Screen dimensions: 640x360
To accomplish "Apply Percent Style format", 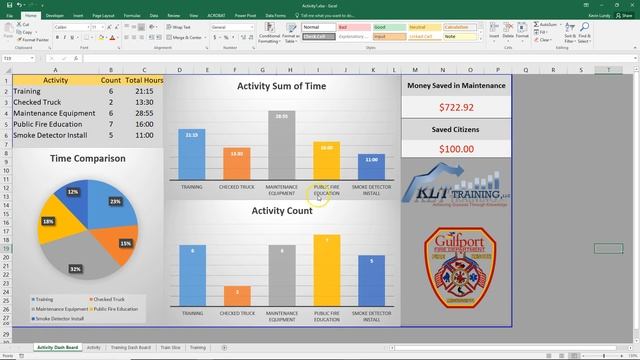I will pos(226,38).
